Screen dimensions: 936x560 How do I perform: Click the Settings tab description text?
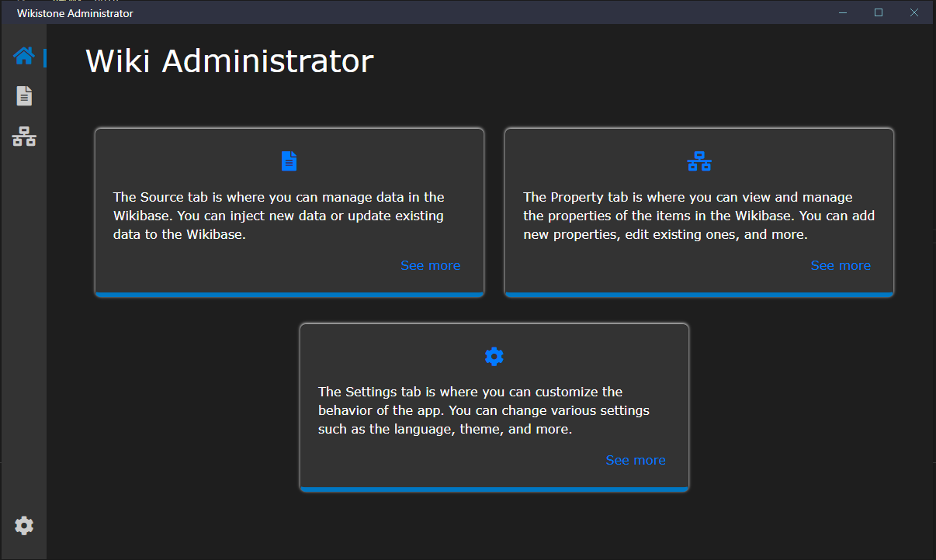(484, 410)
